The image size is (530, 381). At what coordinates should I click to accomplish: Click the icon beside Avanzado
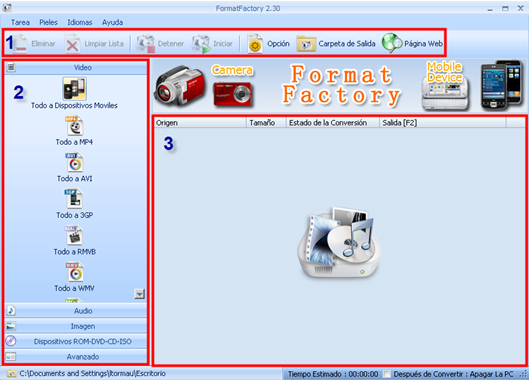[x=11, y=357]
